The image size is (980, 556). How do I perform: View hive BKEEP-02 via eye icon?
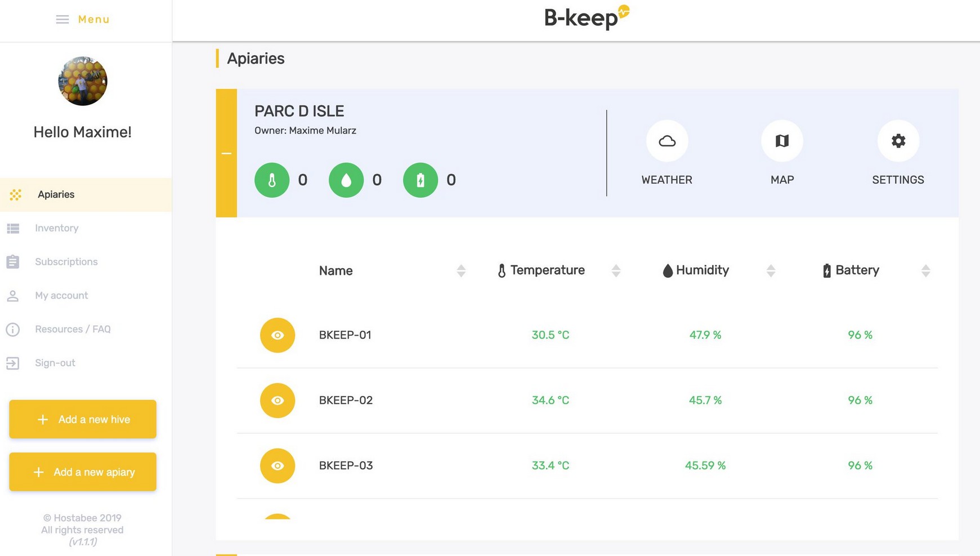click(x=278, y=401)
